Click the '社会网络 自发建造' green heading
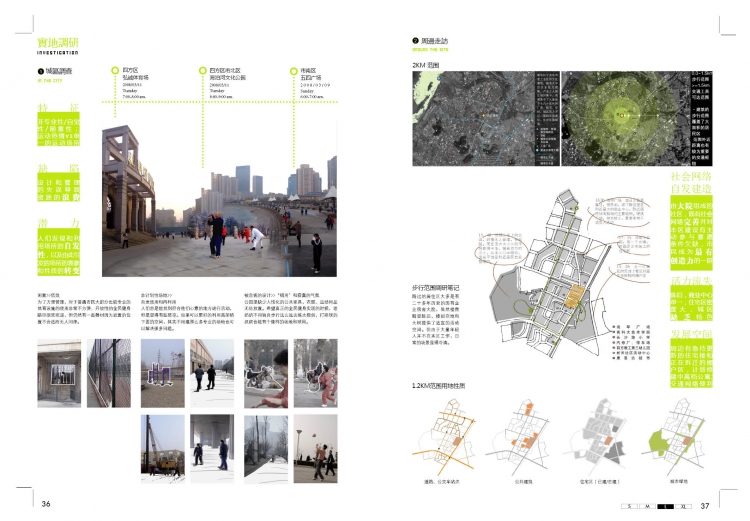 [x=691, y=182]
